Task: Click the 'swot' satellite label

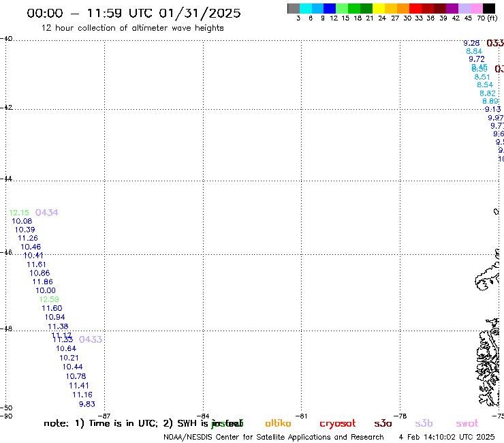Action: (x=467, y=423)
